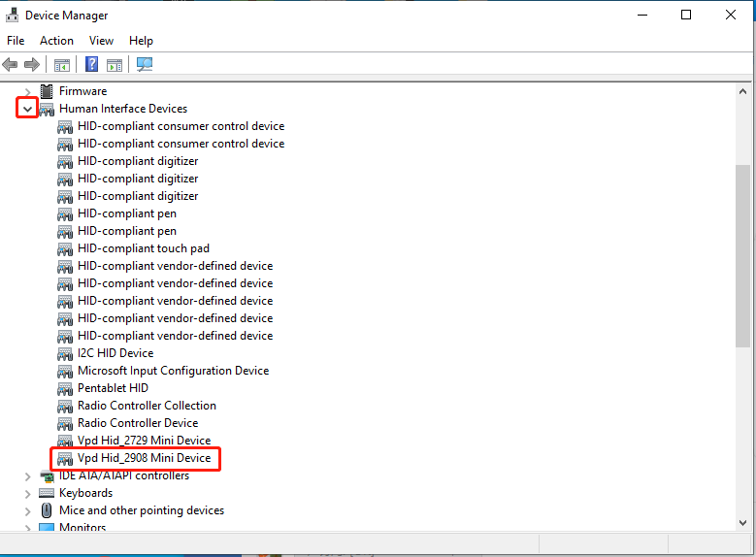Click the scrollbar down arrow
Image resolution: width=756 pixels, height=557 pixels.
coord(742,523)
